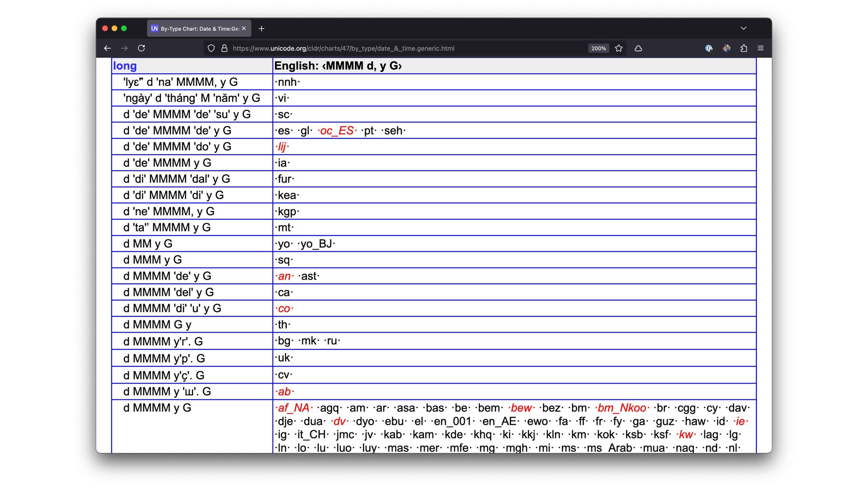Click the red 'bew' locale entry
868x488 pixels.
pos(521,408)
